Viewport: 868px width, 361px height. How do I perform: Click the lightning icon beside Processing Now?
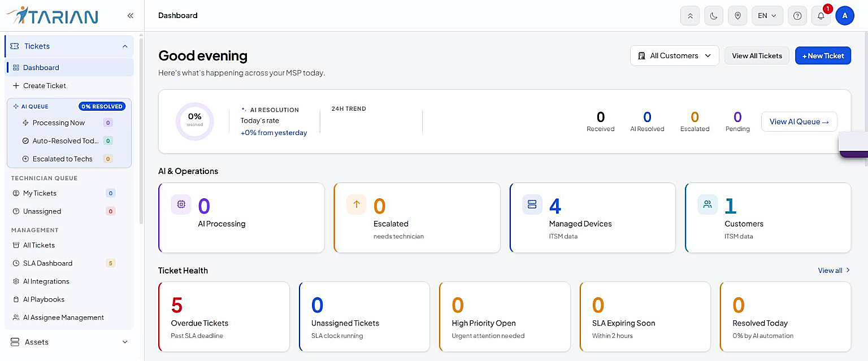tap(25, 123)
